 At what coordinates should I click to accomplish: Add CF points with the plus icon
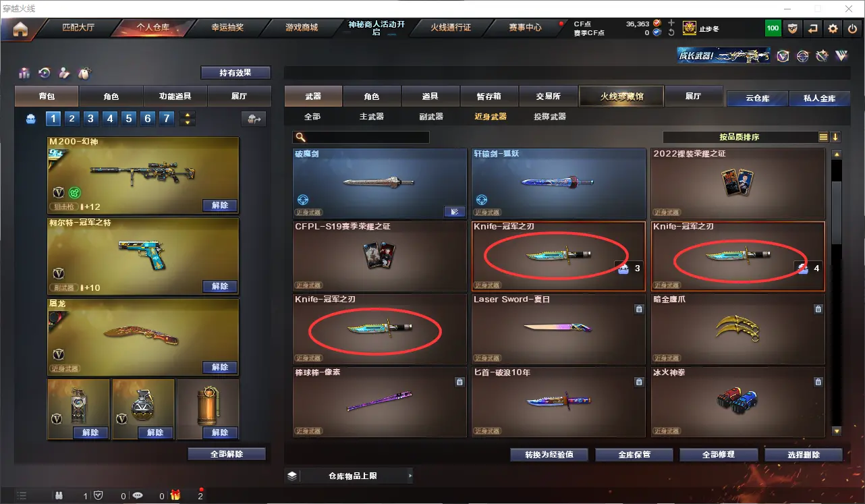point(671,23)
